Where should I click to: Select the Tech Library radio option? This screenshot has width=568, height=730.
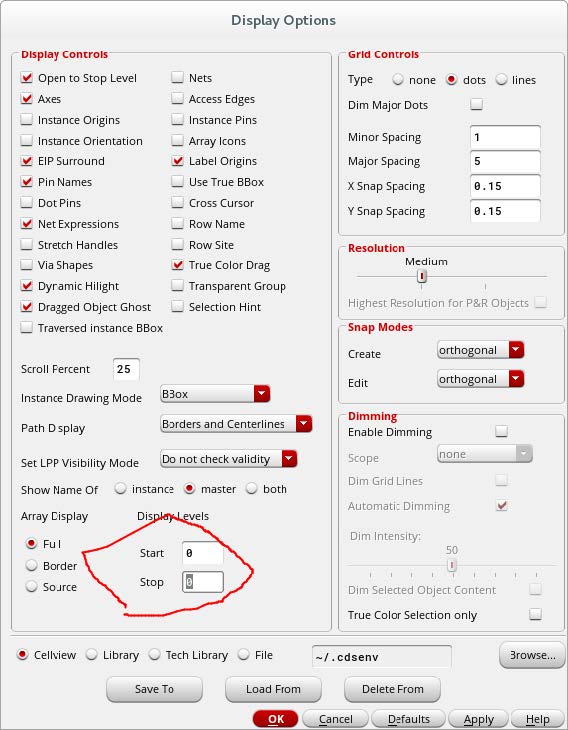(x=154, y=655)
